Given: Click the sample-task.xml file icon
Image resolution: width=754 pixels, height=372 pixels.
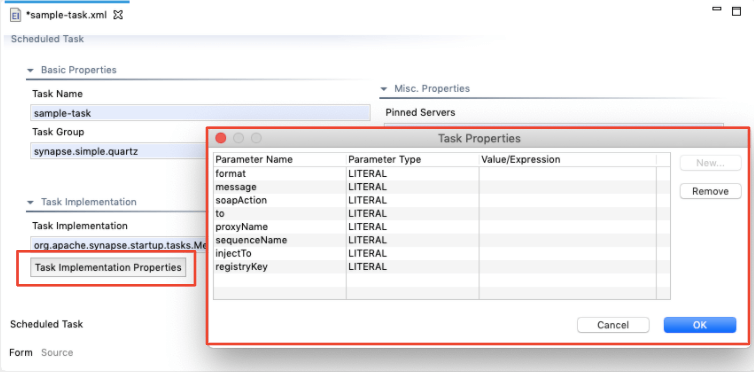Looking at the screenshot, I should [x=16, y=15].
